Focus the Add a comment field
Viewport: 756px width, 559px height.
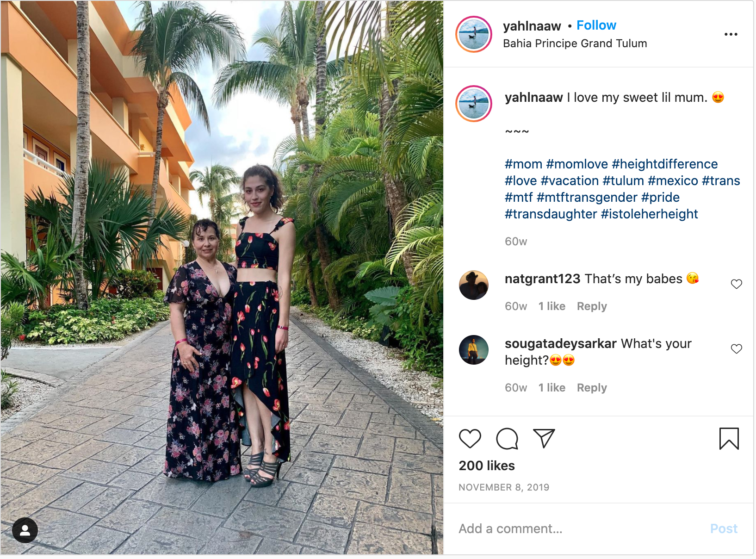tap(578, 528)
